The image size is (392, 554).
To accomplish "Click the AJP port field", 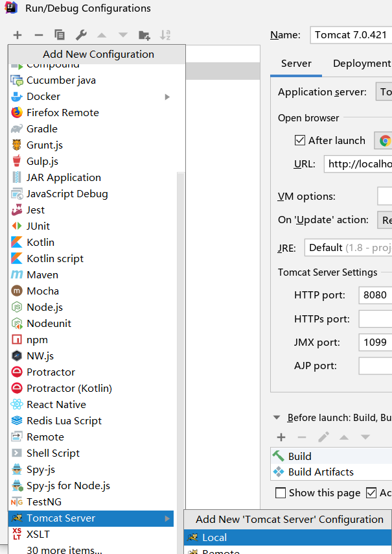I will 375,366.
